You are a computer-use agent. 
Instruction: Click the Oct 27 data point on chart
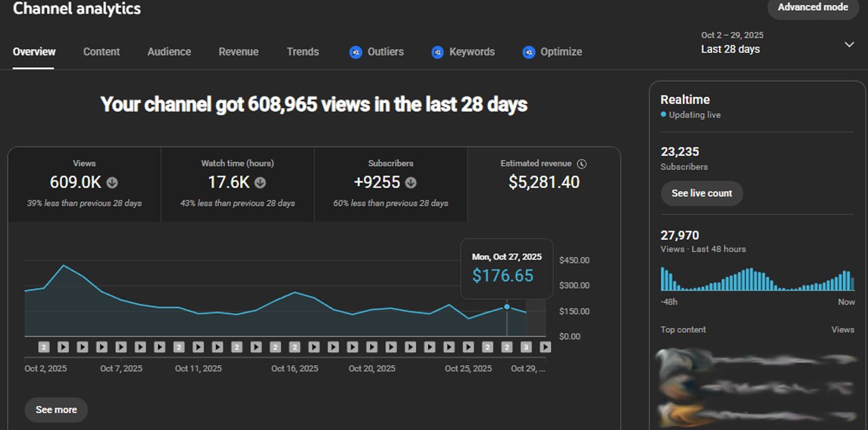point(507,307)
